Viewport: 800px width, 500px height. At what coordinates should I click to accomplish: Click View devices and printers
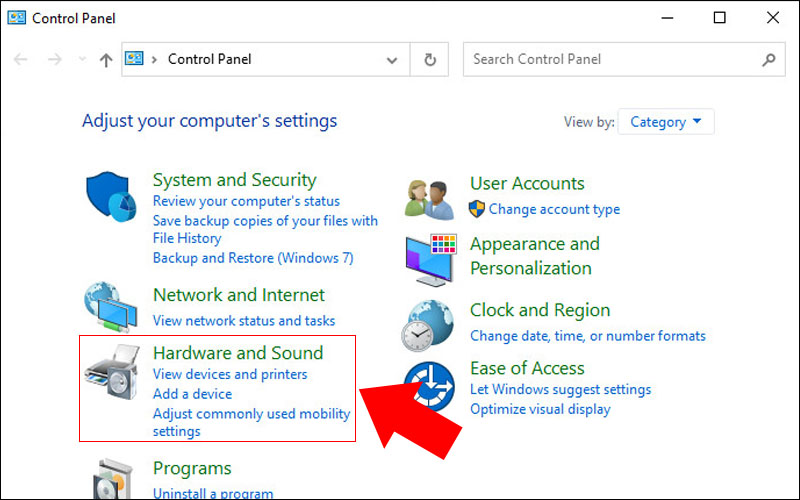(230, 374)
